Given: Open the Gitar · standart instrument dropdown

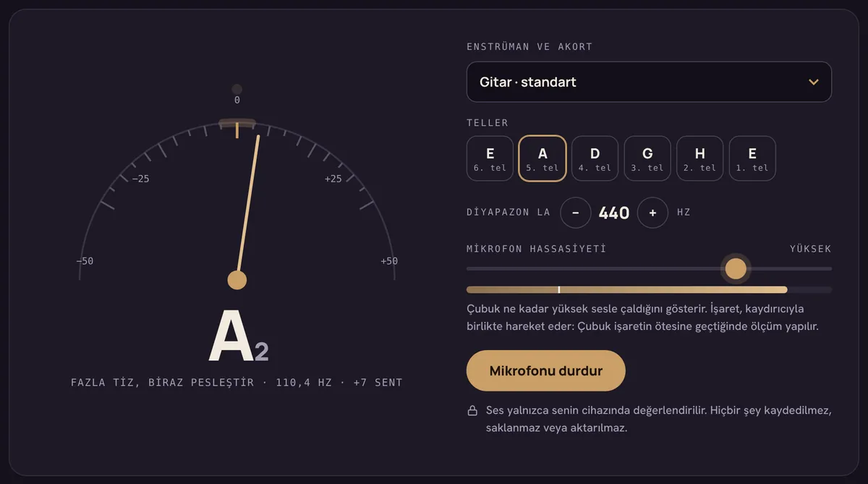Looking at the screenshot, I should click(x=649, y=82).
